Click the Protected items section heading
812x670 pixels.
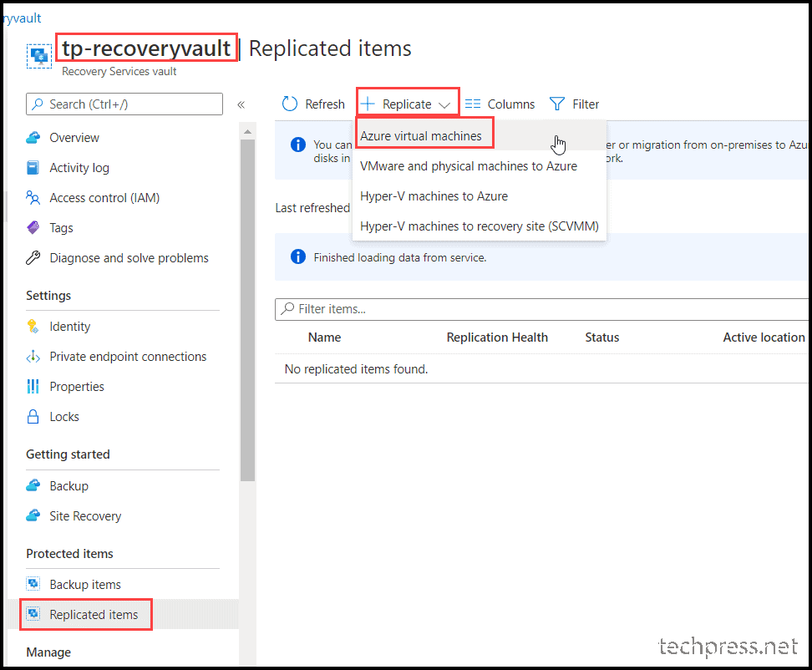[x=69, y=554]
